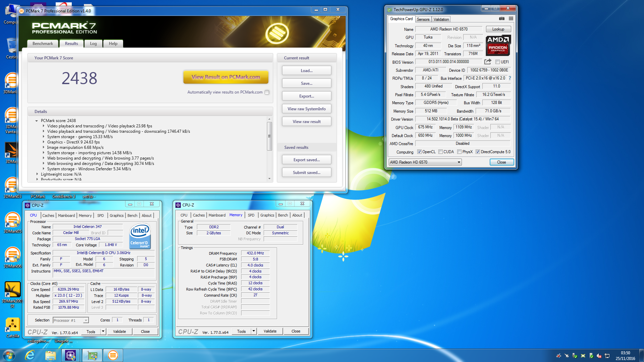
Task: Launch Internet Explorer from the taskbar
Action: [30, 355]
